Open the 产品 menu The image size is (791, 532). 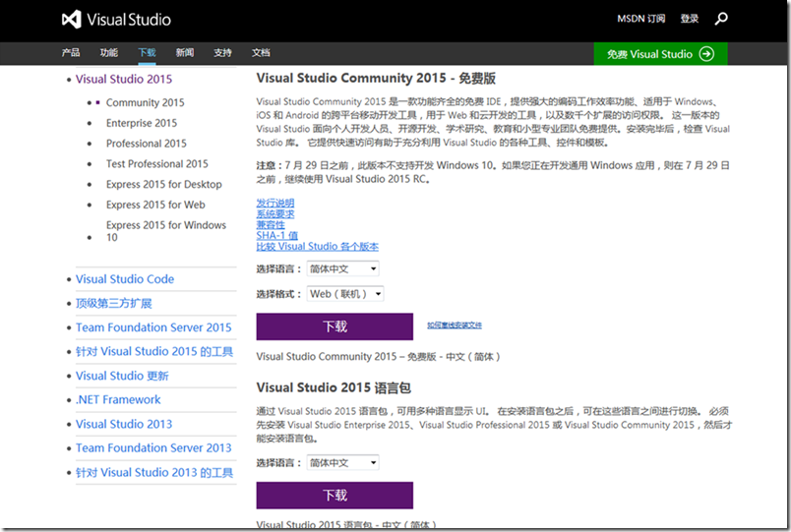coord(71,52)
